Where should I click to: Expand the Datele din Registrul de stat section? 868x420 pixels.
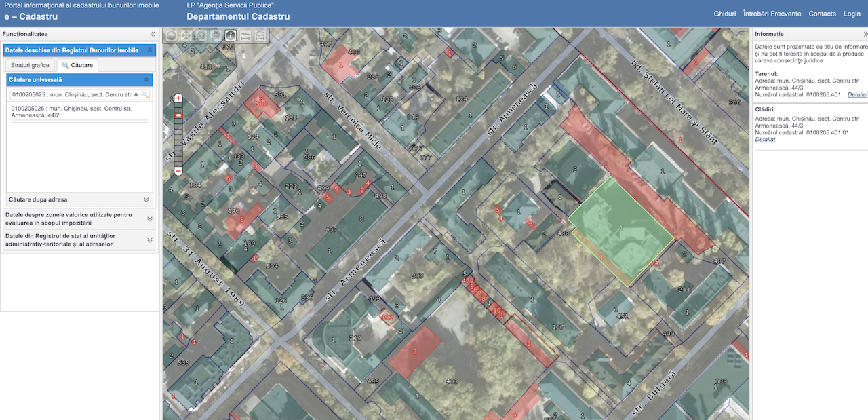(x=149, y=240)
